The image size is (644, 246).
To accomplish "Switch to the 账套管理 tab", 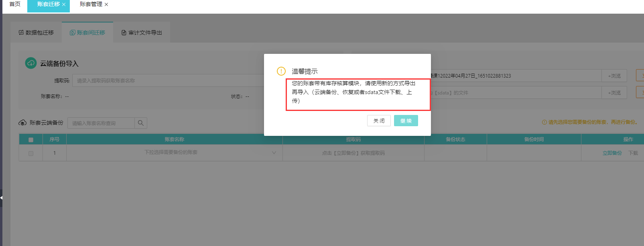I will (x=91, y=4).
